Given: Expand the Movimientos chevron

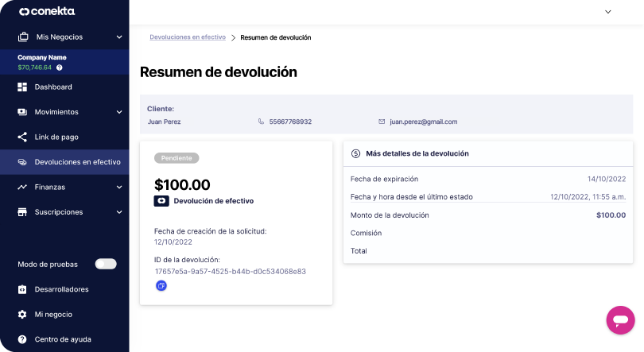Looking at the screenshot, I should [x=119, y=112].
